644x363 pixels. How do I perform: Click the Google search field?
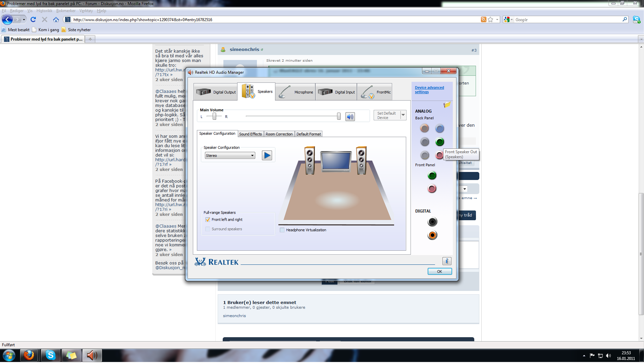click(568, 19)
